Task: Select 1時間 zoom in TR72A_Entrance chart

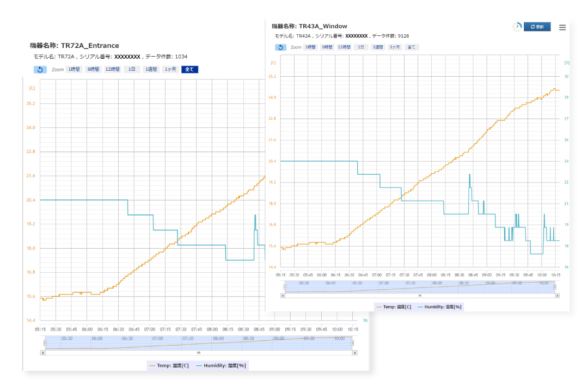Action: click(74, 70)
